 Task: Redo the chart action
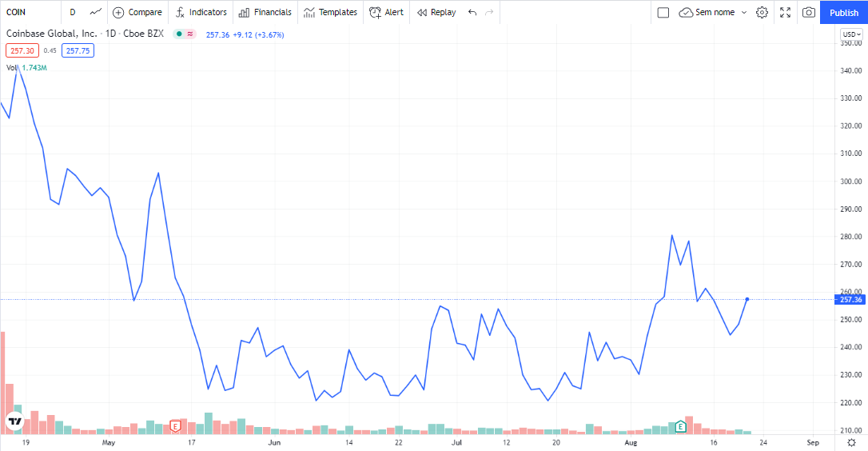tap(489, 12)
